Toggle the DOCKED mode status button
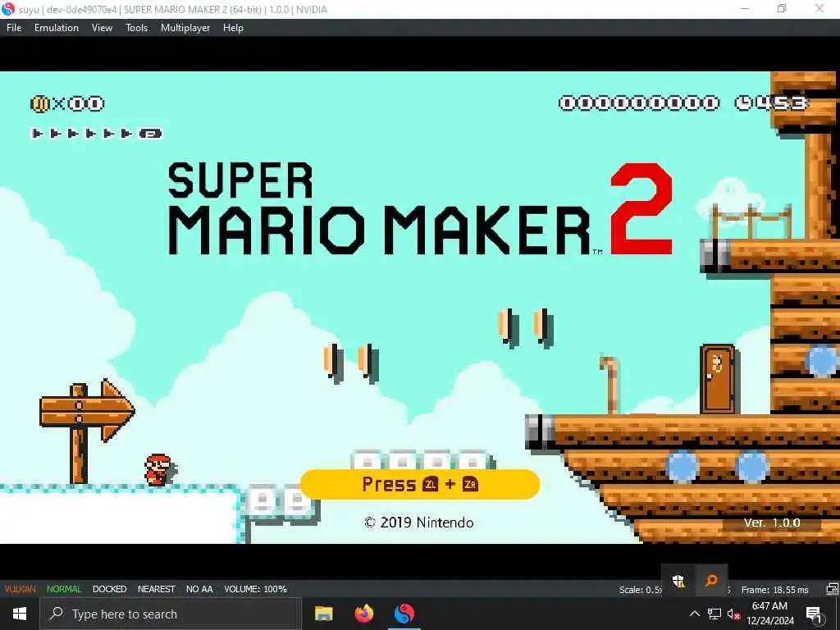Viewport: 840px width, 630px height. pos(109,589)
